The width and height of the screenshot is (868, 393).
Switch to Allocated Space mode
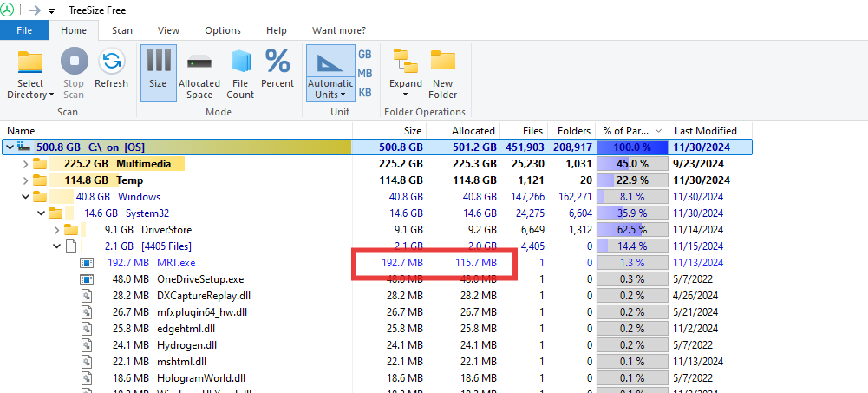[199, 74]
